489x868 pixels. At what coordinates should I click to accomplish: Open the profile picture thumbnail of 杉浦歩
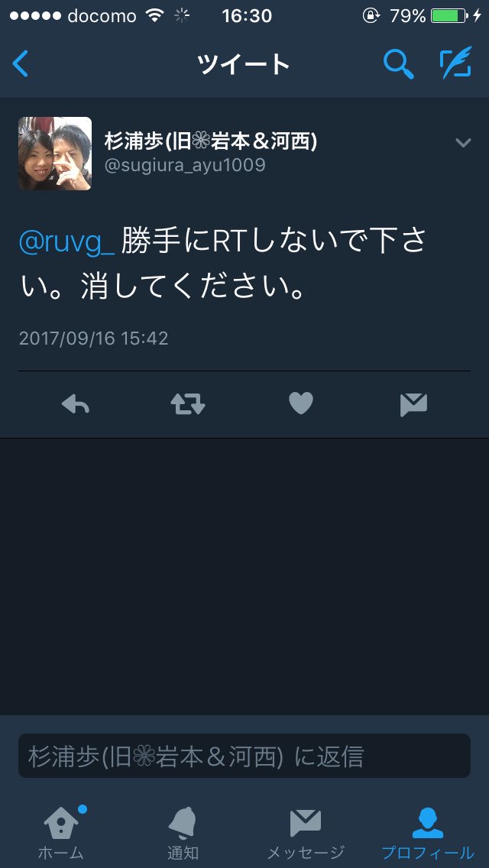(x=55, y=154)
